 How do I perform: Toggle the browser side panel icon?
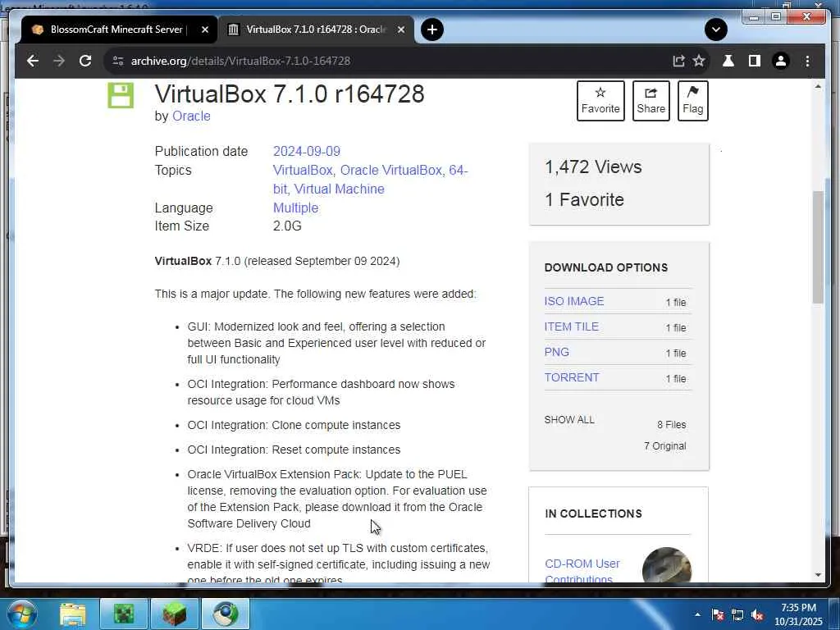(755, 61)
